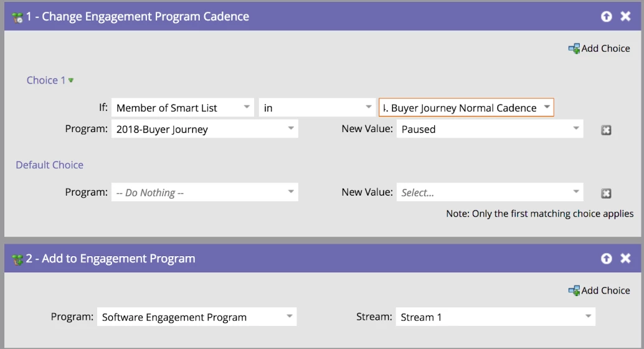Click flow step icon for Add to Engagement Program
Image resolution: width=644 pixels, height=349 pixels.
tap(17, 259)
